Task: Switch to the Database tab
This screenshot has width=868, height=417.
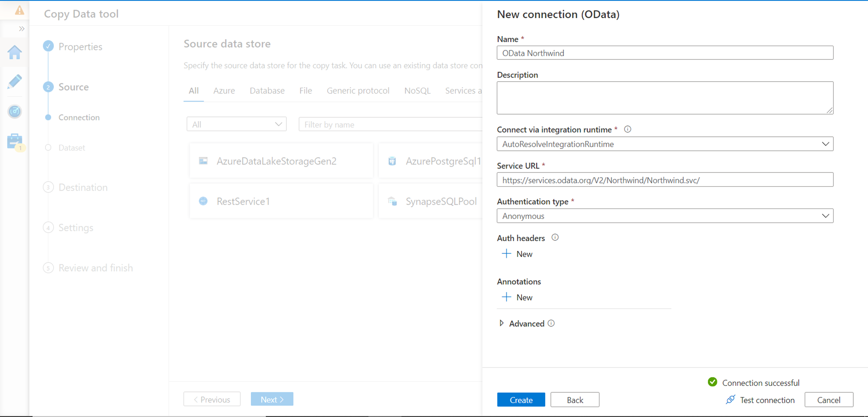Action: [x=267, y=91]
